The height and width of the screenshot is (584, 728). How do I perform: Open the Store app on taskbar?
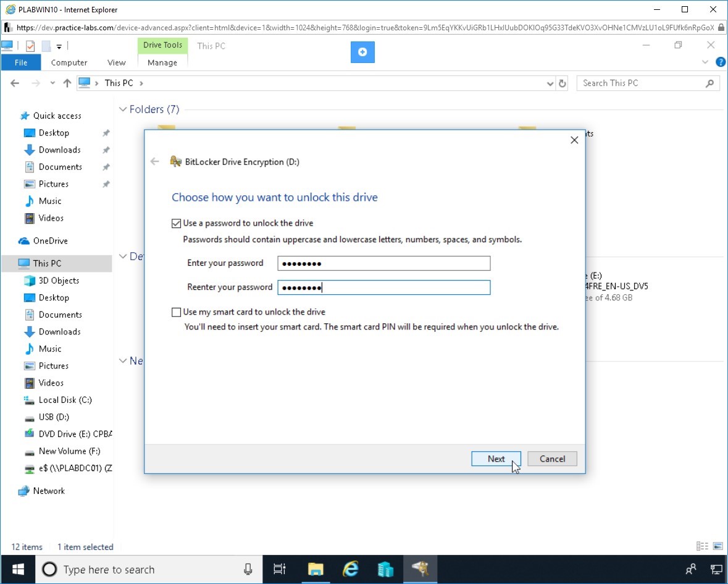click(x=385, y=569)
